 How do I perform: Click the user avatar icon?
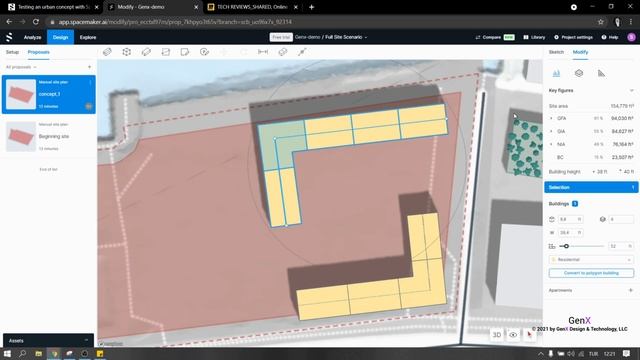[x=631, y=37]
